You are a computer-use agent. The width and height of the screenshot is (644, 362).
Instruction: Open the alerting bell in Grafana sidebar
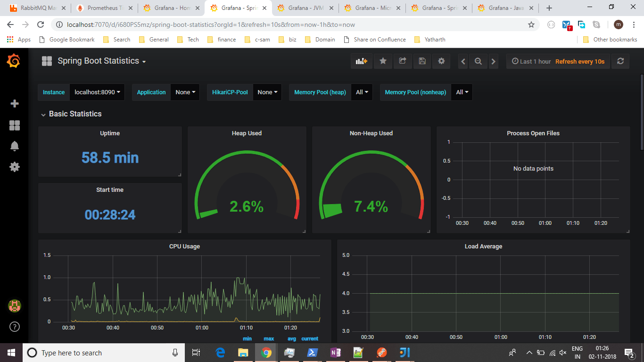pos(14,146)
